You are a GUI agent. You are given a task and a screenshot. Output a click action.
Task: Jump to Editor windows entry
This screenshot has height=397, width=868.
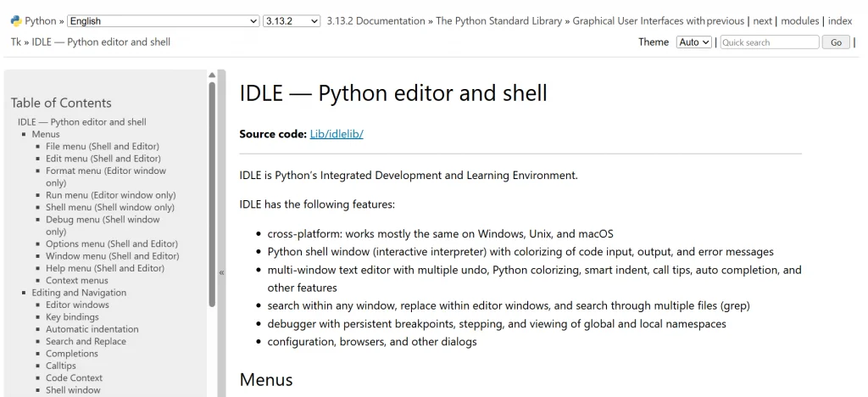[77, 305]
